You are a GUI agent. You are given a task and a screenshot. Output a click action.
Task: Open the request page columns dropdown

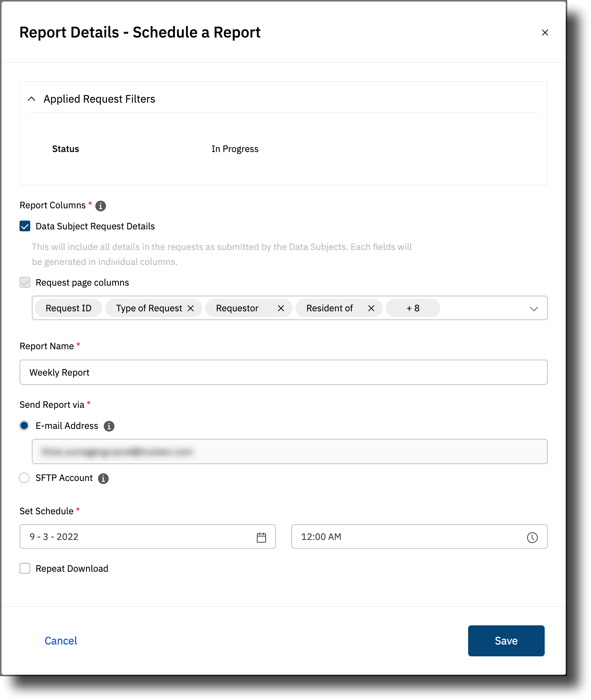[x=534, y=309]
